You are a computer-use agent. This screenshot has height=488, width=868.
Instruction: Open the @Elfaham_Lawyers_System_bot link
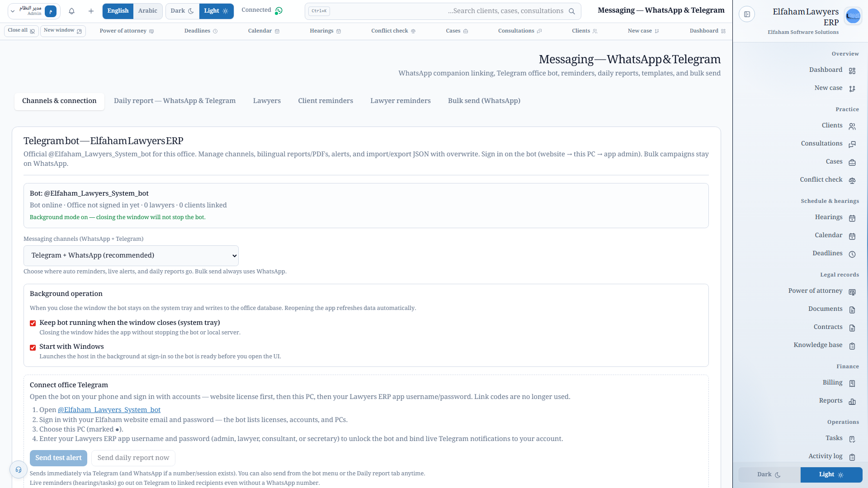tap(109, 410)
